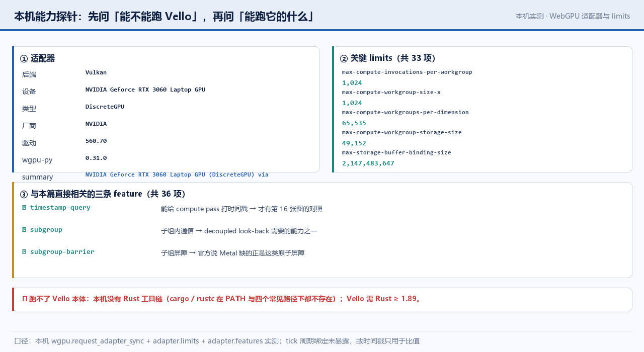Select the adapter type DiscreteGPU
The width and height of the screenshot is (644, 352).
(x=105, y=107)
